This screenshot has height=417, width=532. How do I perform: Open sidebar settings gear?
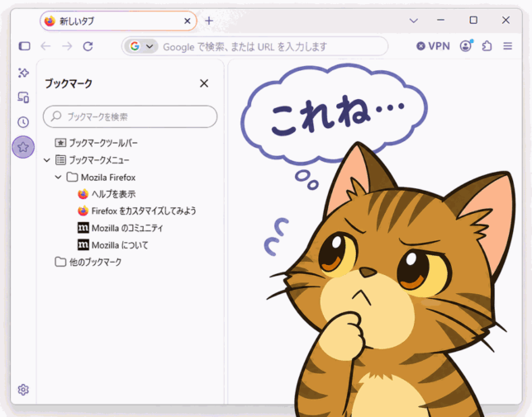click(x=23, y=390)
